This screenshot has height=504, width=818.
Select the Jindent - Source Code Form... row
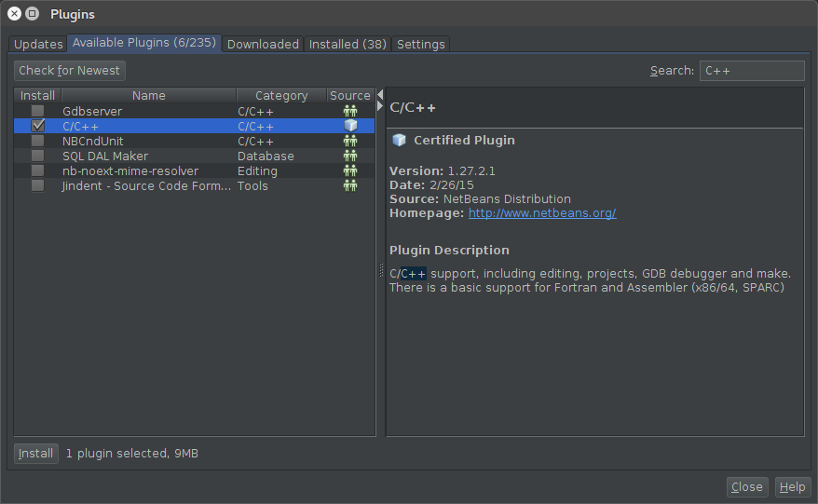click(194, 185)
